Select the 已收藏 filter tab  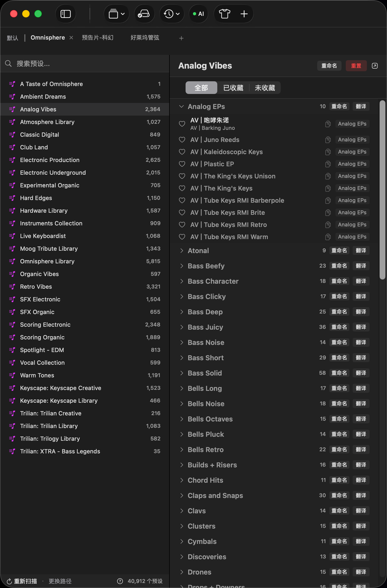coord(233,88)
